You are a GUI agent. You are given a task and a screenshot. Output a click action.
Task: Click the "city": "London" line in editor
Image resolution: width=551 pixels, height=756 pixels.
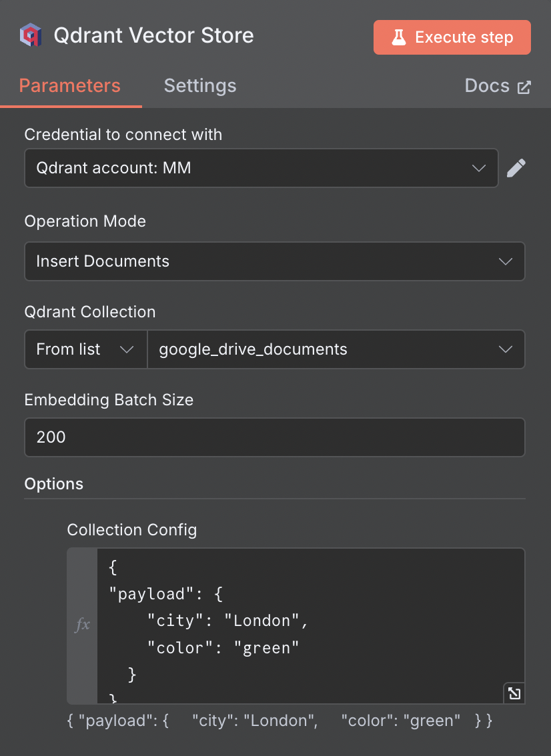point(227,621)
